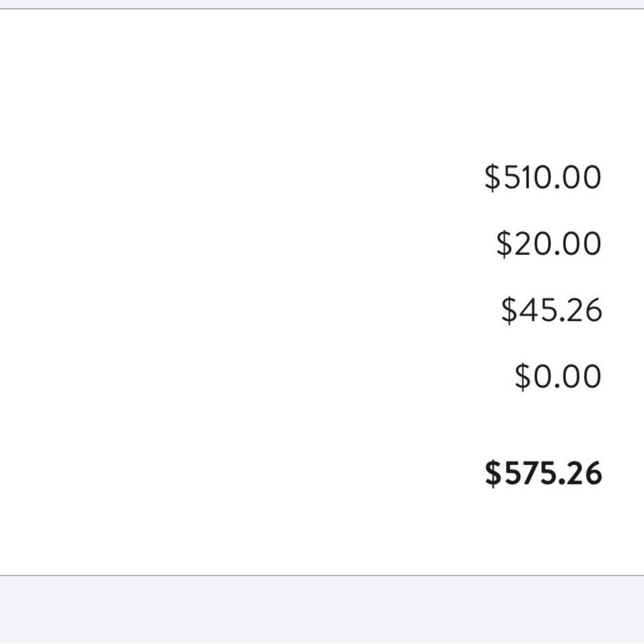Click the dollar sign before 0.00

tap(522, 377)
